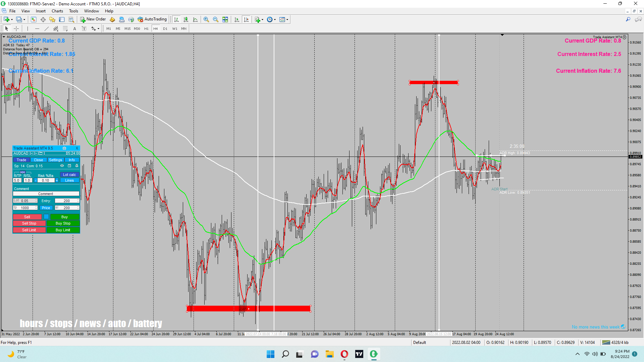Click the alert bell icon in Trade Assistant
This screenshot has height=362, width=644.
77,166
